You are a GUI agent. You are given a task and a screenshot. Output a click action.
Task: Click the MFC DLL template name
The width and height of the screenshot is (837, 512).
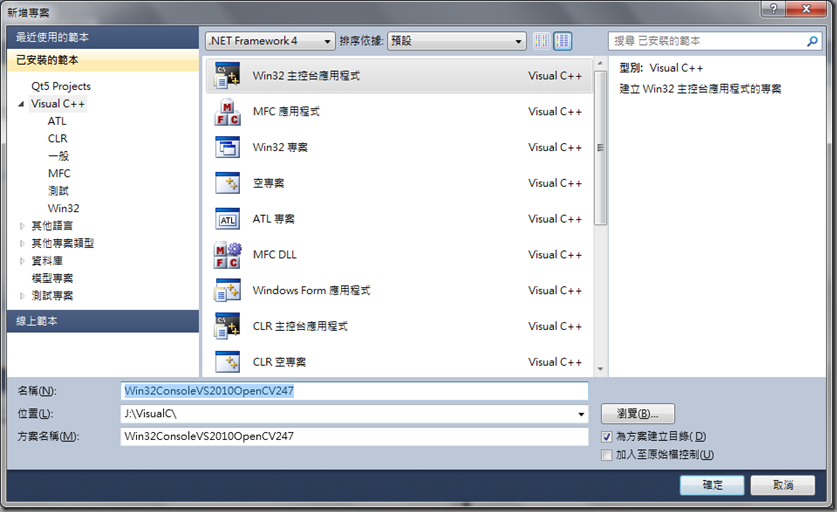coord(274,255)
